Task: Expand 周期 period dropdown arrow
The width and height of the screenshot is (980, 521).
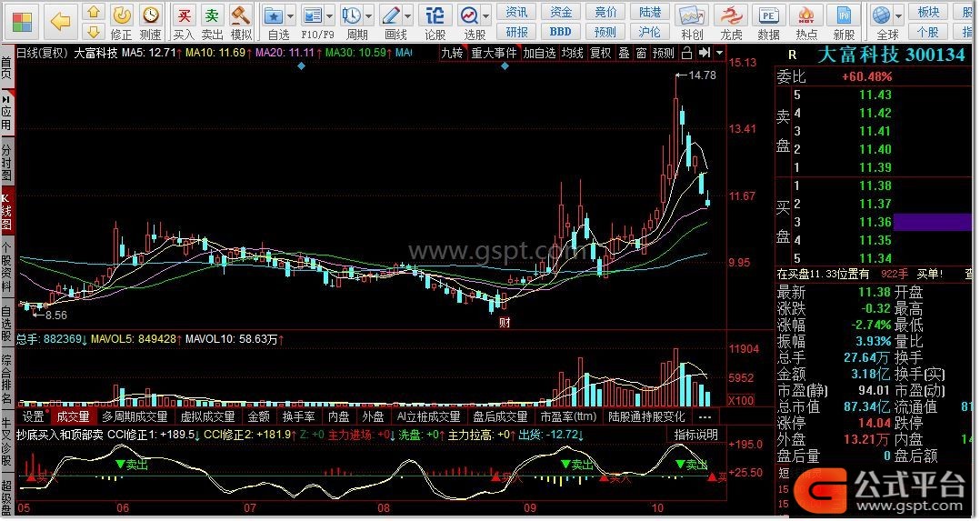Action: pyautogui.click(x=369, y=15)
